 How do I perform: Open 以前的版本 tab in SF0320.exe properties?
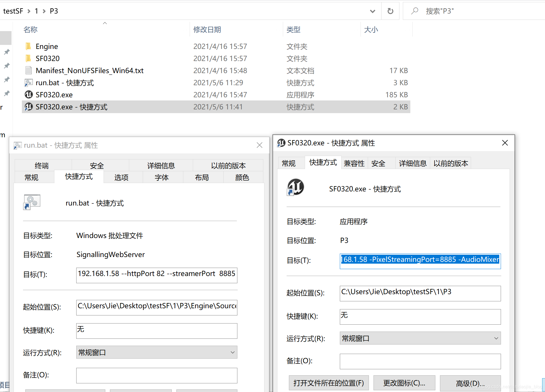click(451, 163)
